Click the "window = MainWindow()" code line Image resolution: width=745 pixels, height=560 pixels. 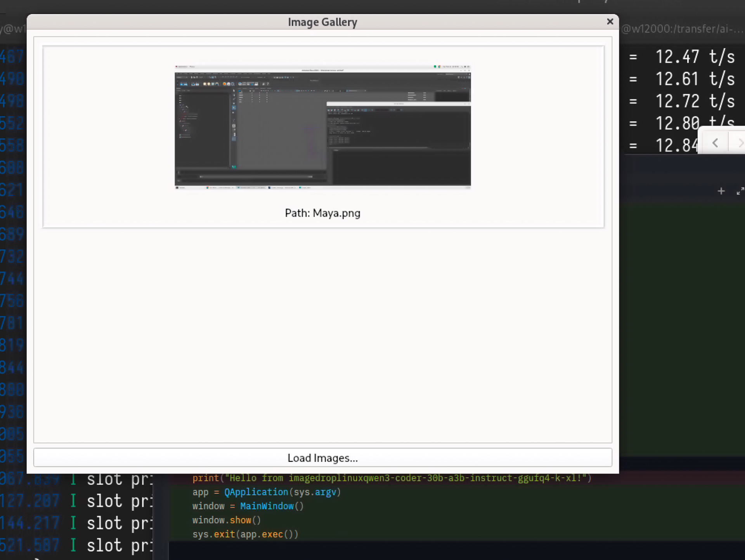pos(248,506)
